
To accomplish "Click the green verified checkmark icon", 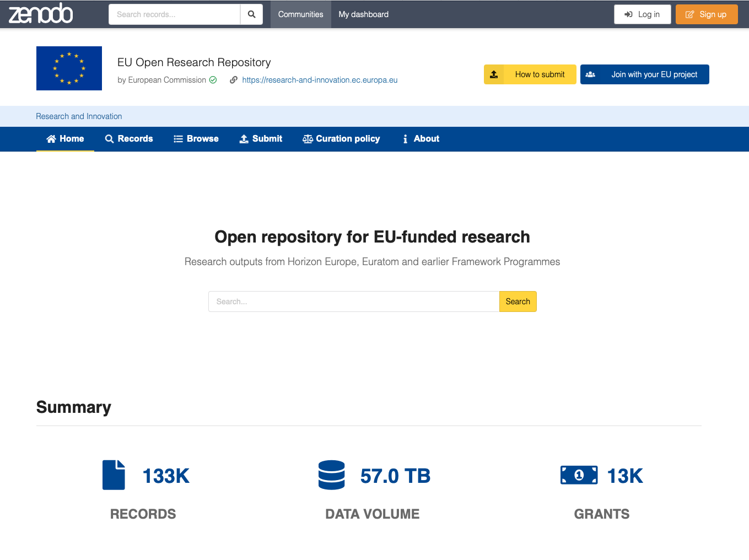I will (213, 80).
